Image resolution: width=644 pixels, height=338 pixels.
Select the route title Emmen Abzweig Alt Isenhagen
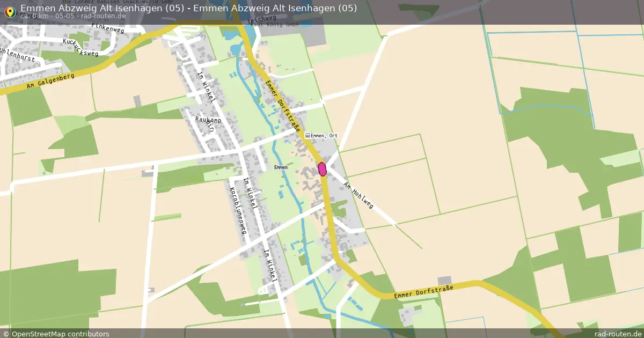pos(188,8)
